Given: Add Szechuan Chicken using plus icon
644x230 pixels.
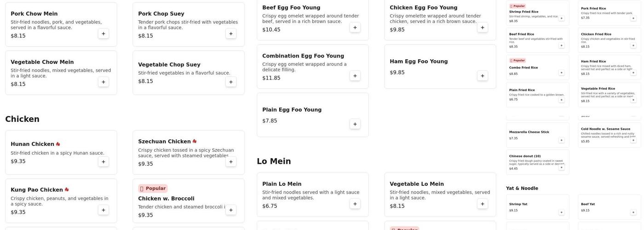Looking at the screenshot, I should click(x=230, y=162).
